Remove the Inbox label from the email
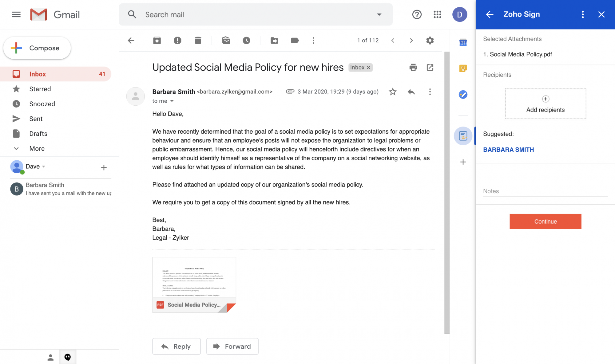 click(368, 68)
